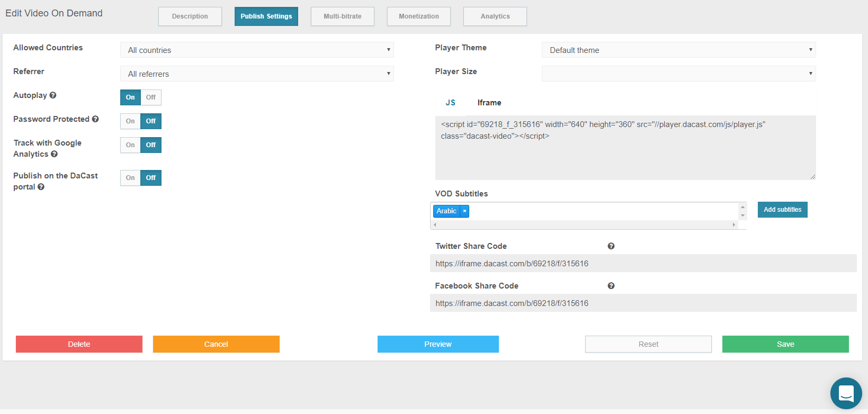The width and height of the screenshot is (868, 414).
Task: Click the subtitles box scroll-left arrow
Action: coord(435,225)
